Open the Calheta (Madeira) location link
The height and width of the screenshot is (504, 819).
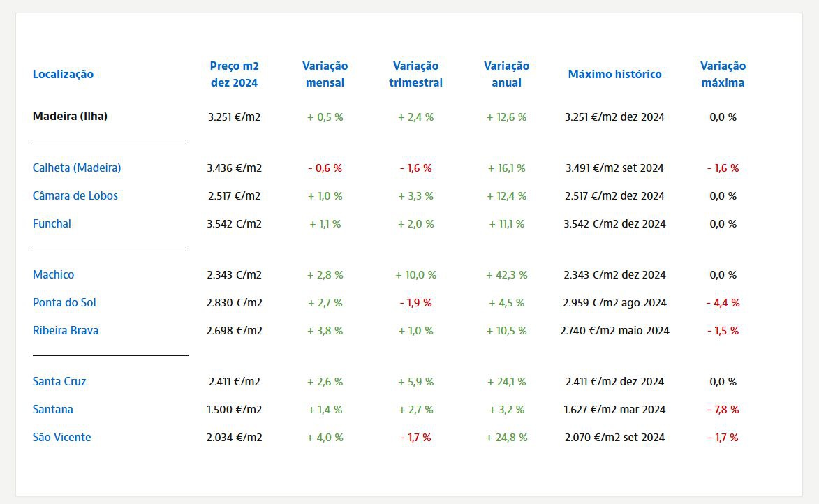pyautogui.click(x=77, y=168)
